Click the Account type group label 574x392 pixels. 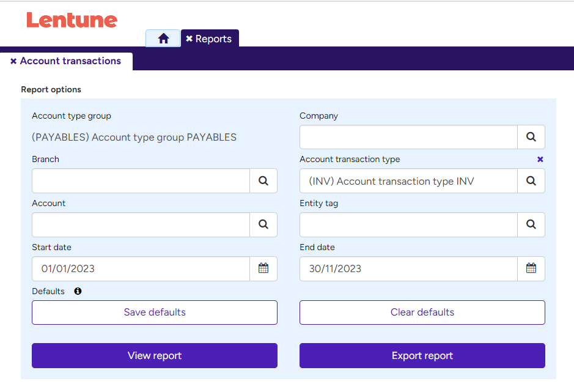72,116
